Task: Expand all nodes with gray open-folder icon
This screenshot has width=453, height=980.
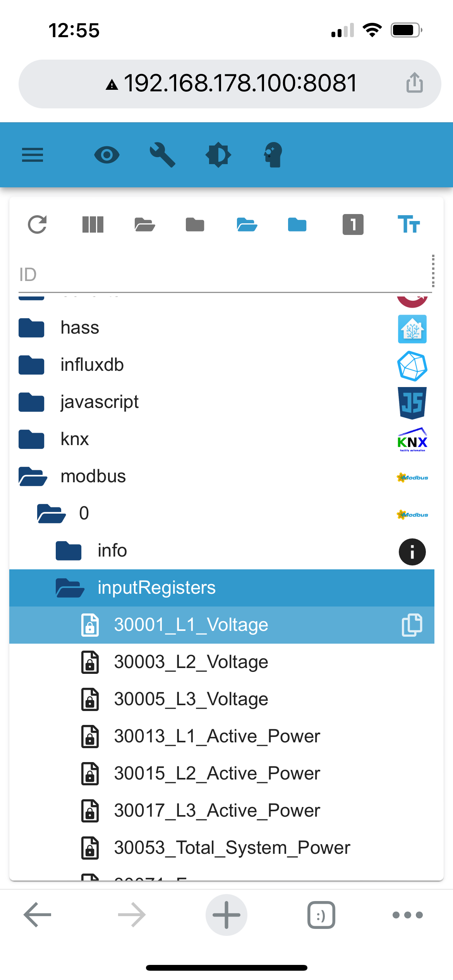Action: [x=145, y=224]
